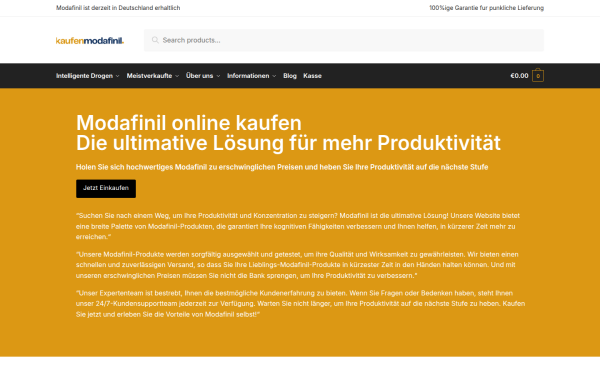The width and height of the screenshot is (600, 375).
Task: Click paragraph starting 'Unser Expertenteam ist bestrebt'
Action: 300,303
